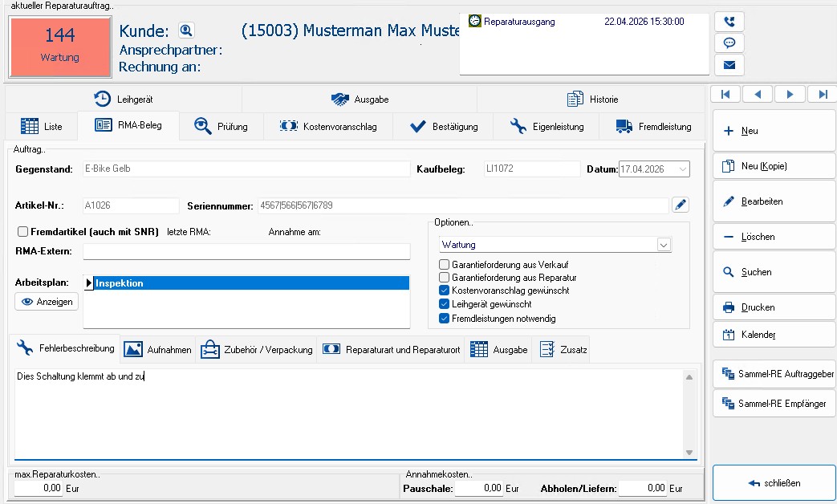Edit serial number with pencil icon
Screen dimensions: 837x504
coord(680,205)
